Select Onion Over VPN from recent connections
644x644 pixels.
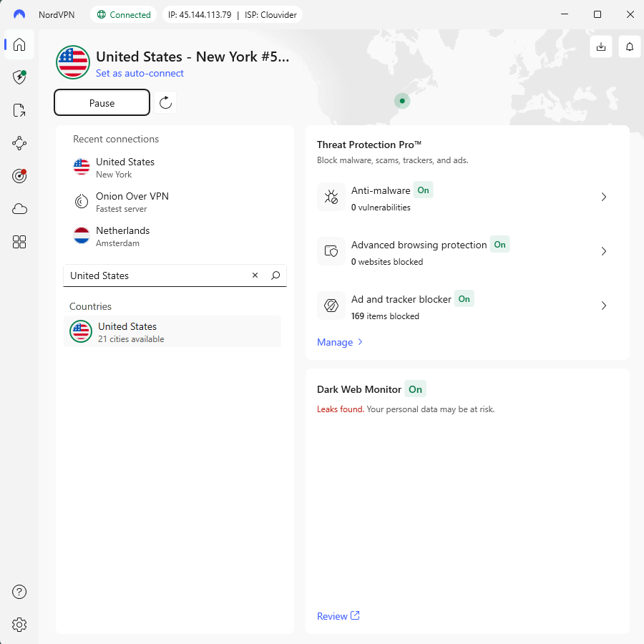(132, 201)
